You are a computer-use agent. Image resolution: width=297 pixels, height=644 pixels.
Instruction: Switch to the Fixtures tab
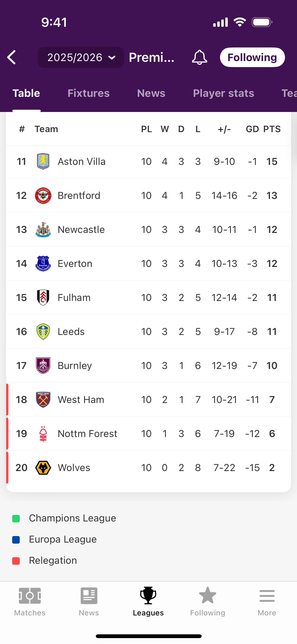tap(88, 93)
